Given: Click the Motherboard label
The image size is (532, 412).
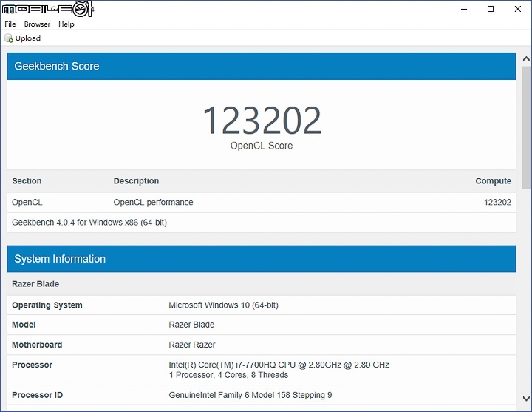Looking at the screenshot, I should [37, 345].
